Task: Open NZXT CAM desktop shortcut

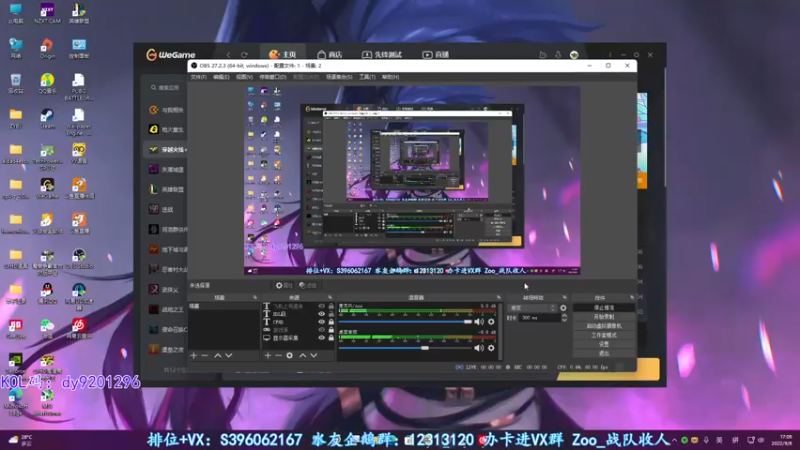Action: point(47,13)
